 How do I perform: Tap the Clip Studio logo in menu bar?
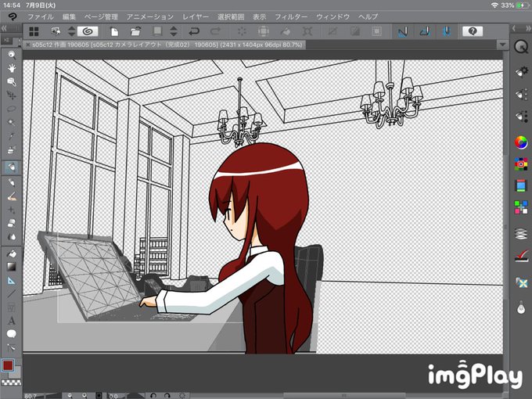[13, 16]
